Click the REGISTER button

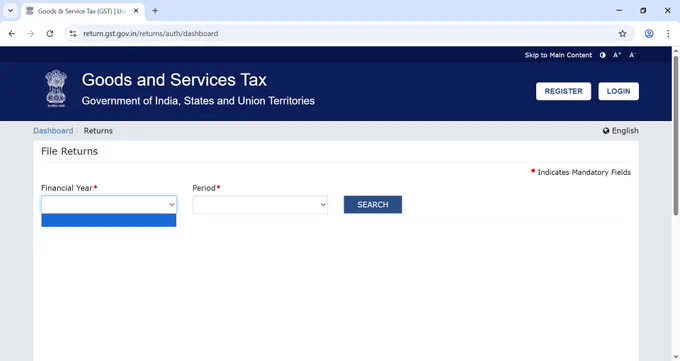click(563, 91)
